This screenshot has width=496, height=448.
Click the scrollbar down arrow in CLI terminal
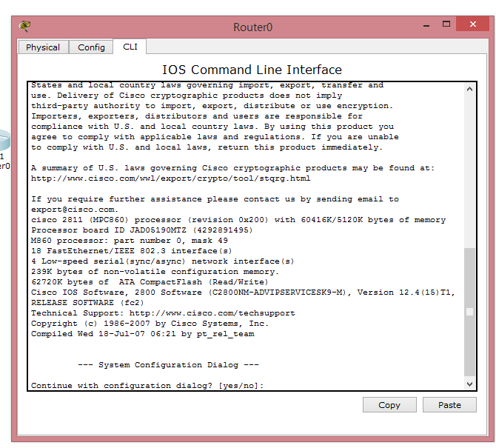469,384
